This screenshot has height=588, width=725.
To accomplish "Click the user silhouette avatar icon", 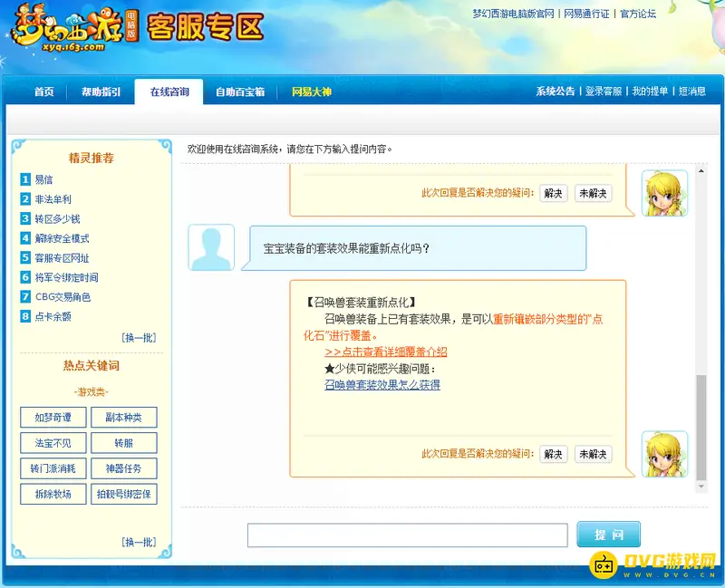I will click(x=211, y=247).
